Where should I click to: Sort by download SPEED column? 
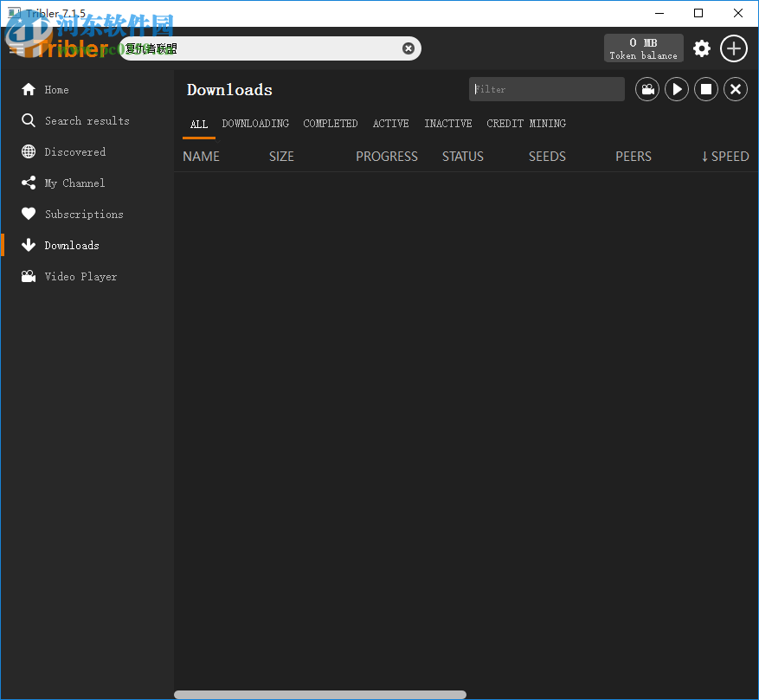point(725,157)
